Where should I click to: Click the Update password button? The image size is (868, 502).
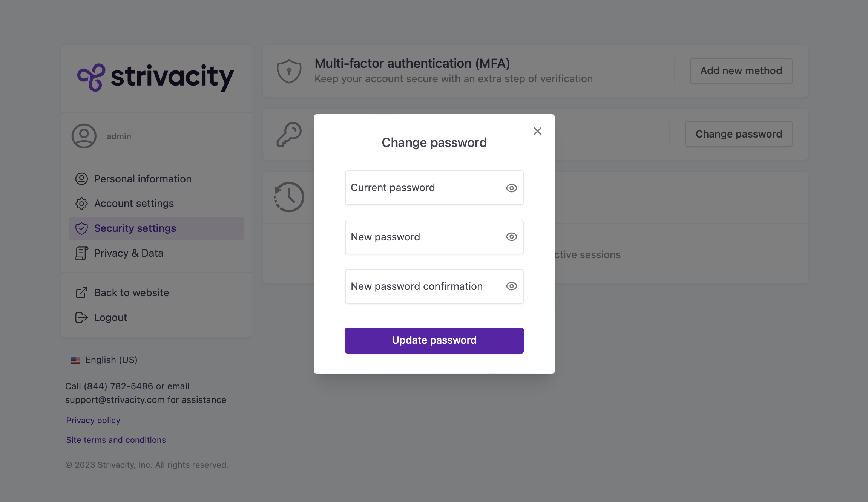(434, 340)
